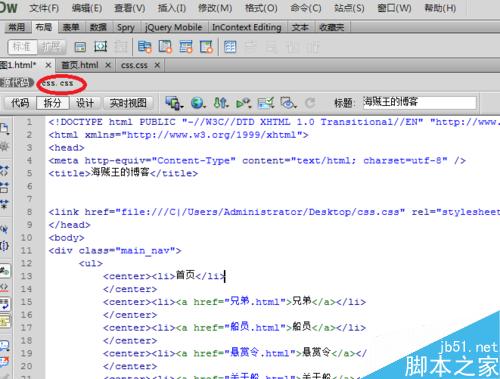Open the 站点(S) menu
500x379 pixels.
tap(349, 8)
